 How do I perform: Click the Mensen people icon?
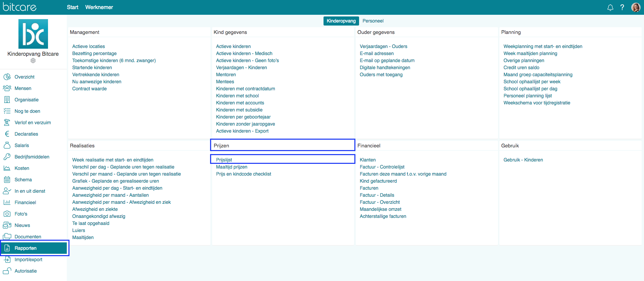(7, 88)
